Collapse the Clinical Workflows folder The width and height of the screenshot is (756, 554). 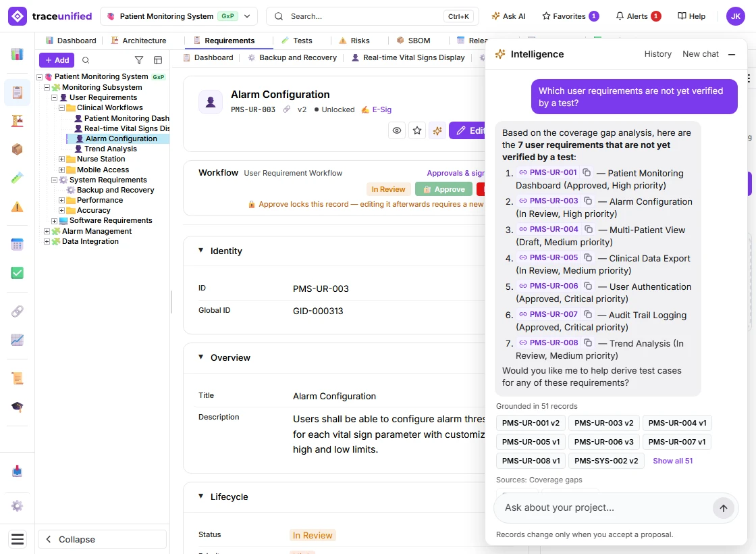[61, 107]
